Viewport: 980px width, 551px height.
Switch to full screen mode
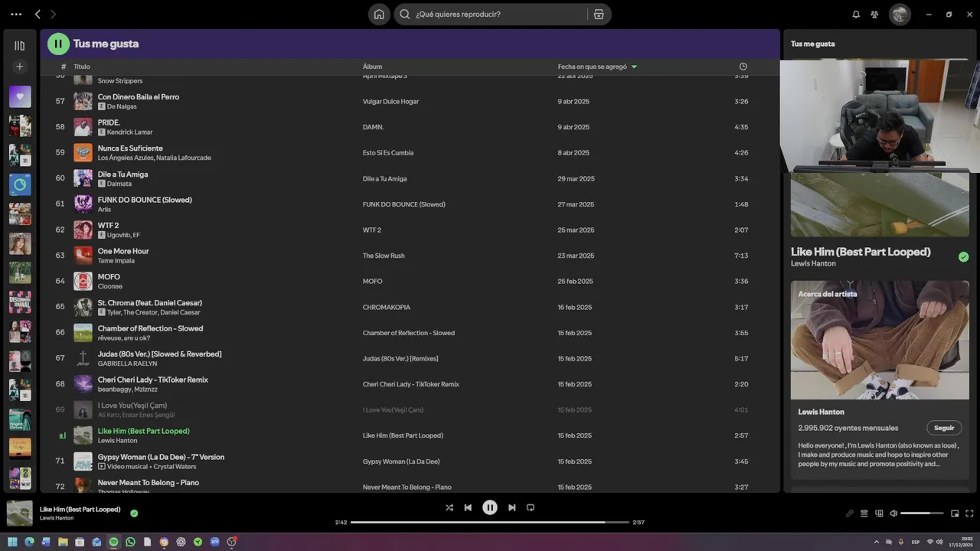(969, 514)
